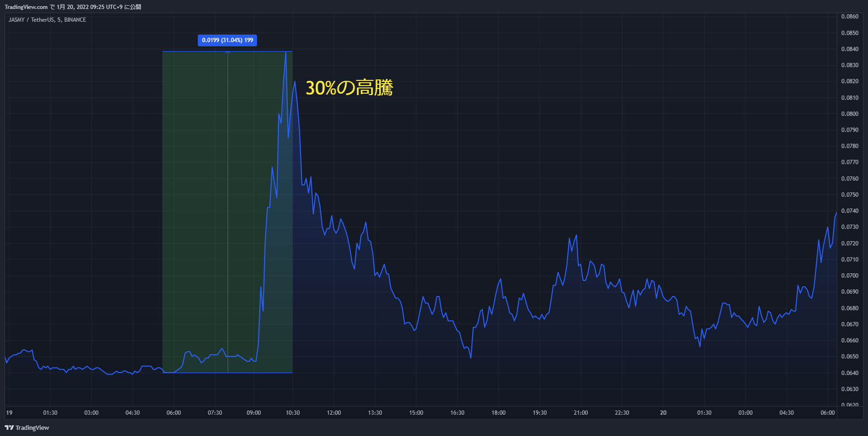The image size is (868, 436).
Task: Click the date label 20 on the time axis
Action: tap(663, 413)
